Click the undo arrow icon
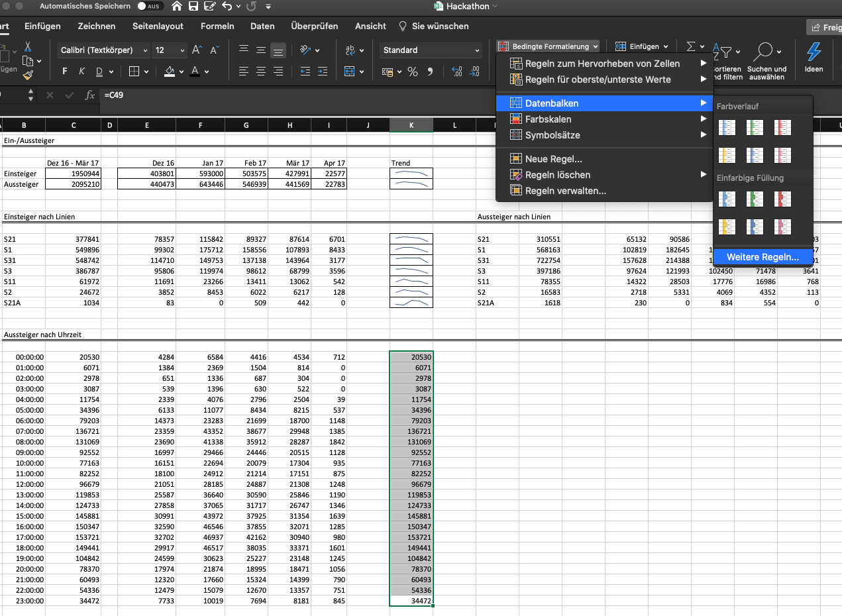Image resolution: width=842 pixels, height=616 pixels. pos(228,7)
